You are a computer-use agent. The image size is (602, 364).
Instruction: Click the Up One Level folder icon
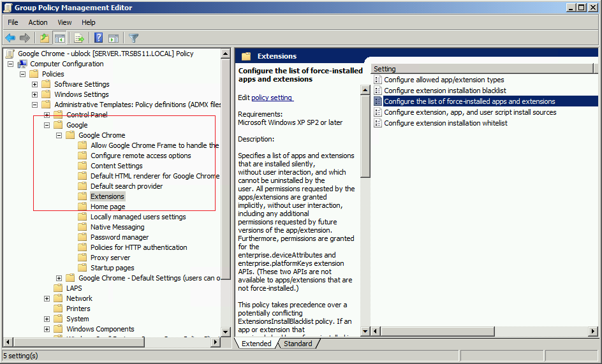(45, 38)
